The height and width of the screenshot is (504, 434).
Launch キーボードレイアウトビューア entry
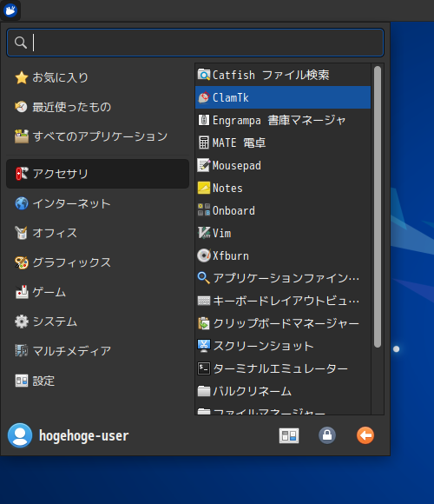point(283,301)
